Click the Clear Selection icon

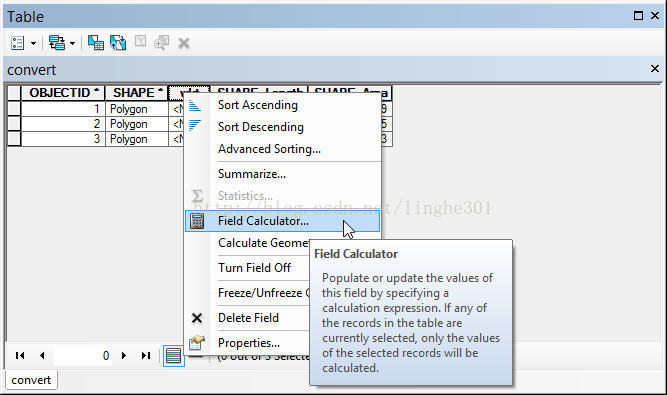click(x=140, y=42)
